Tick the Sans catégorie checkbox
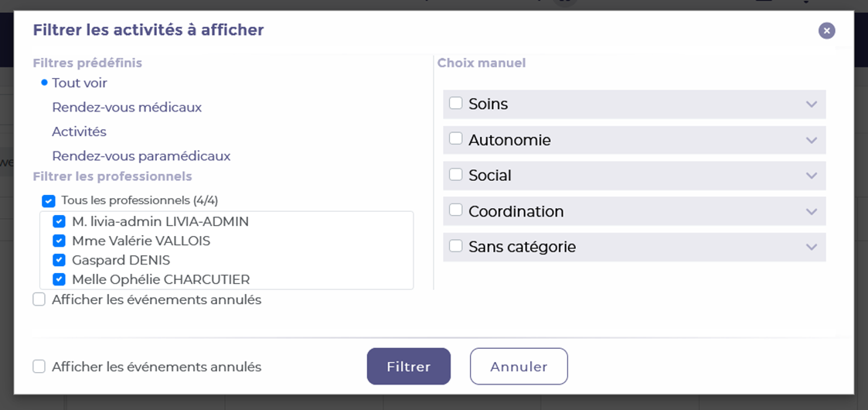This screenshot has width=868, height=410. coord(456,246)
